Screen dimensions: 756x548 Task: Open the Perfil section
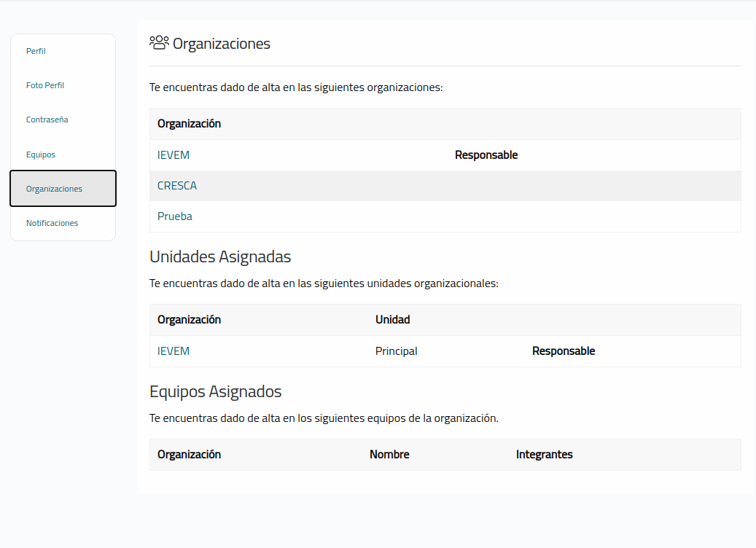point(36,51)
